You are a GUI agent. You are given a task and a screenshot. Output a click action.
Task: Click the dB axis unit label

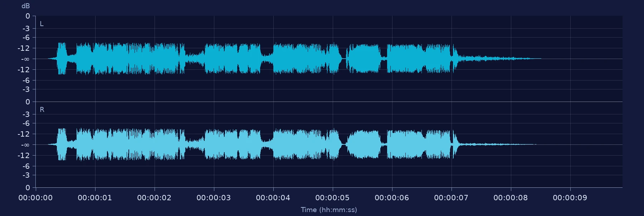click(x=26, y=6)
